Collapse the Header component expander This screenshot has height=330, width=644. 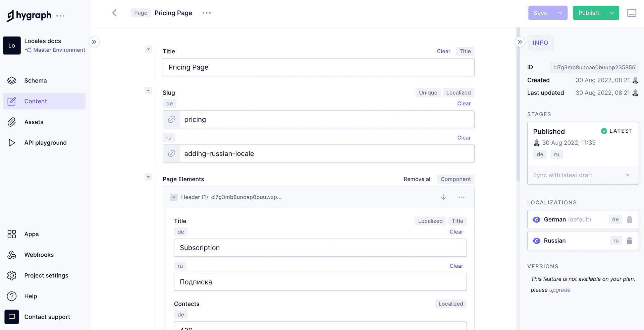(x=174, y=197)
